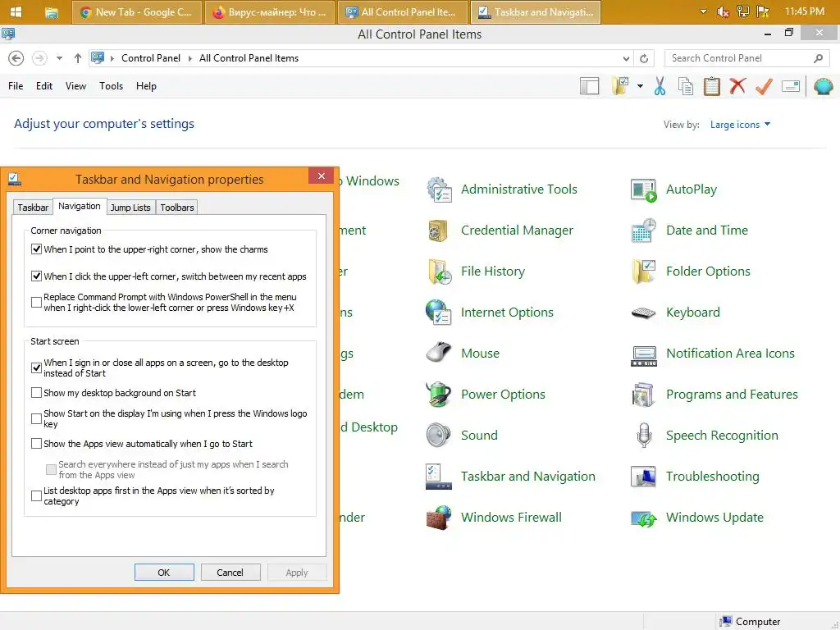The height and width of the screenshot is (630, 840).
Task: Open Notification Area Icons icon
Action: pos(643,356)
